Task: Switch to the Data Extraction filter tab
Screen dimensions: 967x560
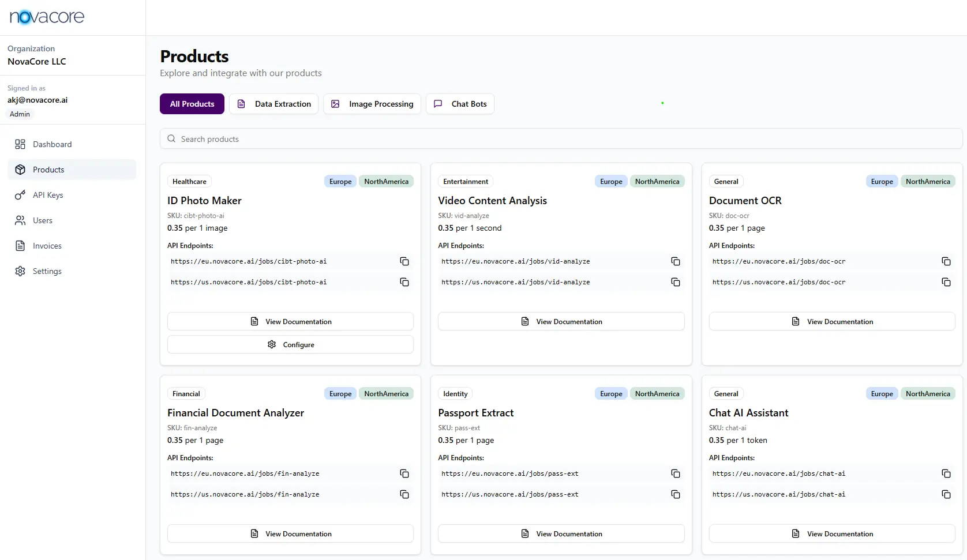Action: pyautogui.click(x=273, y=104)
